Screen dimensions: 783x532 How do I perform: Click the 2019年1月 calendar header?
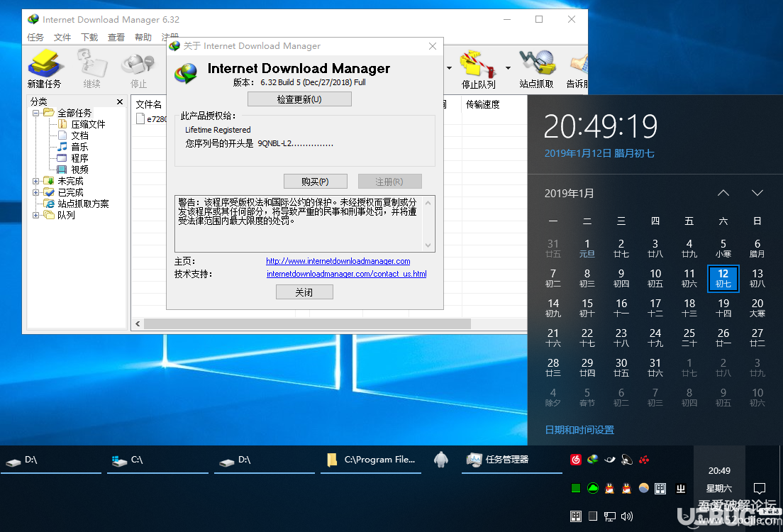tap(570, 194)
